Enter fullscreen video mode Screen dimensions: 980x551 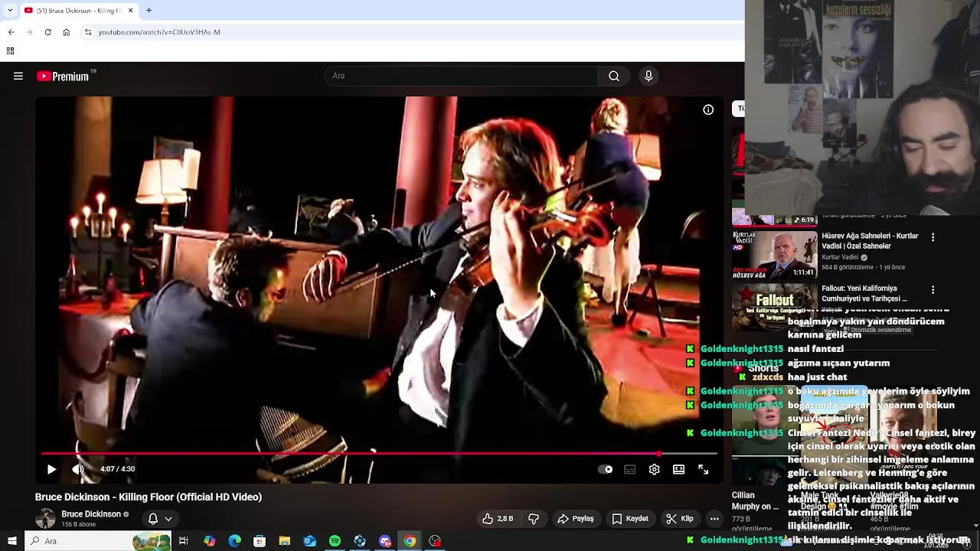(703, 469)
